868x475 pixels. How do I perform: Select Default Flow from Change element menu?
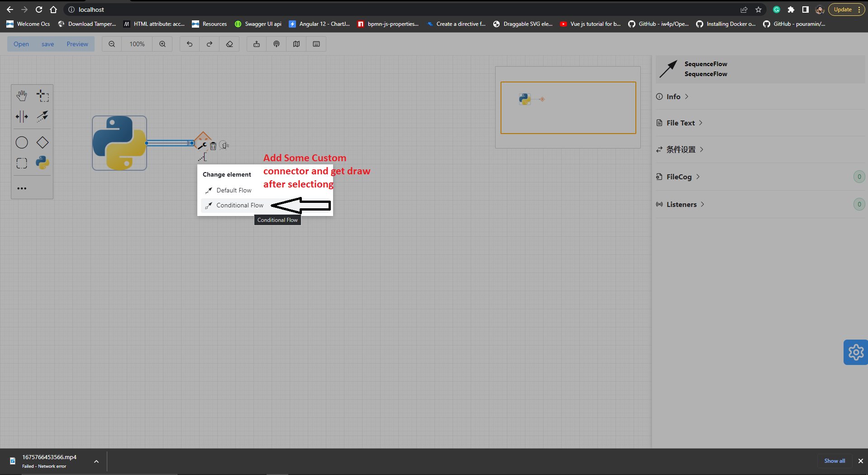(x=234, y=190)
